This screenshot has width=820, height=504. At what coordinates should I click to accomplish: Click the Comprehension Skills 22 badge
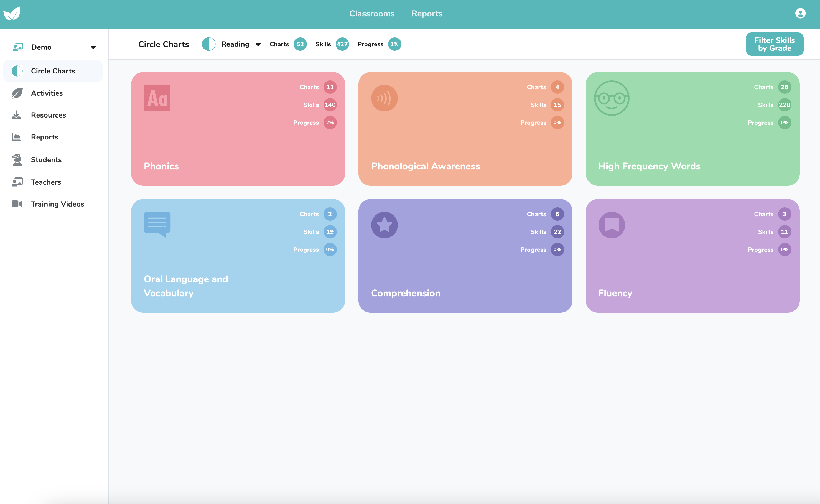[557, 232]
